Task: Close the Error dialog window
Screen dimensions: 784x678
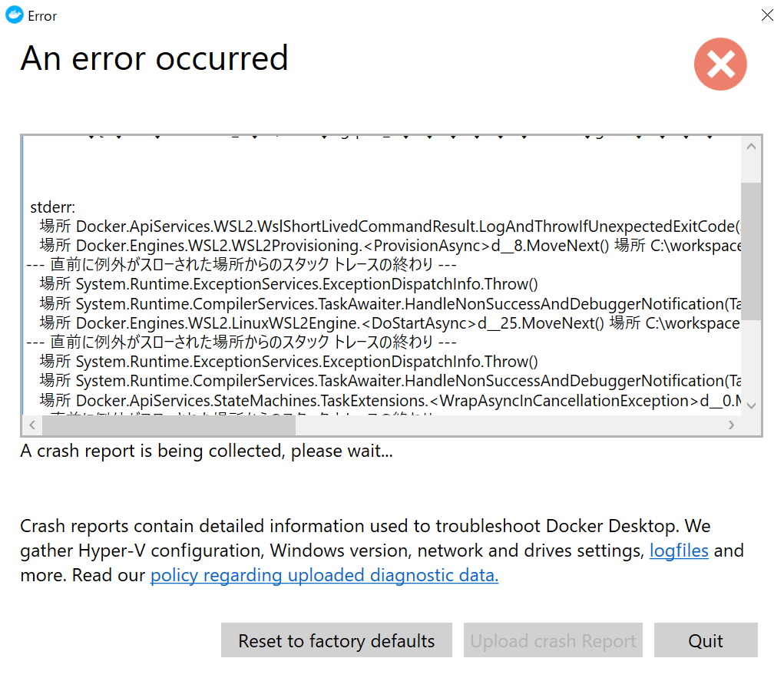Action: pyautogui.click(x=767, y=15)
